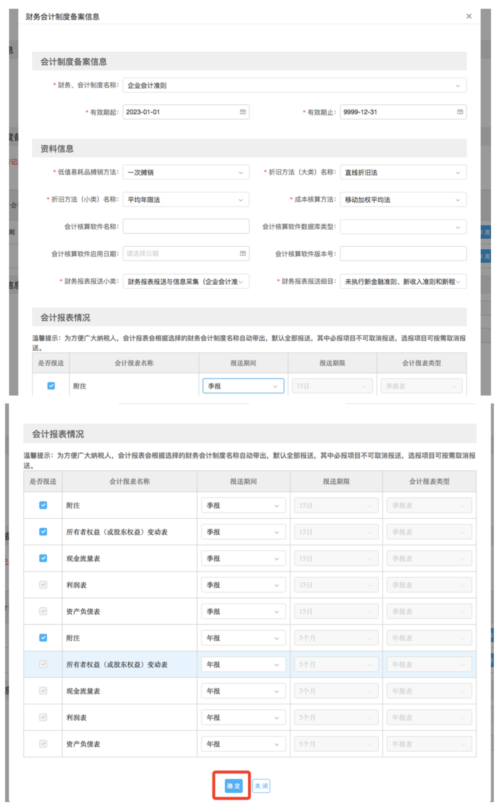The height and width of the screenshot is (812, 504).
Task: Open calendar picker for 有效期起 date
Action: point(243,112)
